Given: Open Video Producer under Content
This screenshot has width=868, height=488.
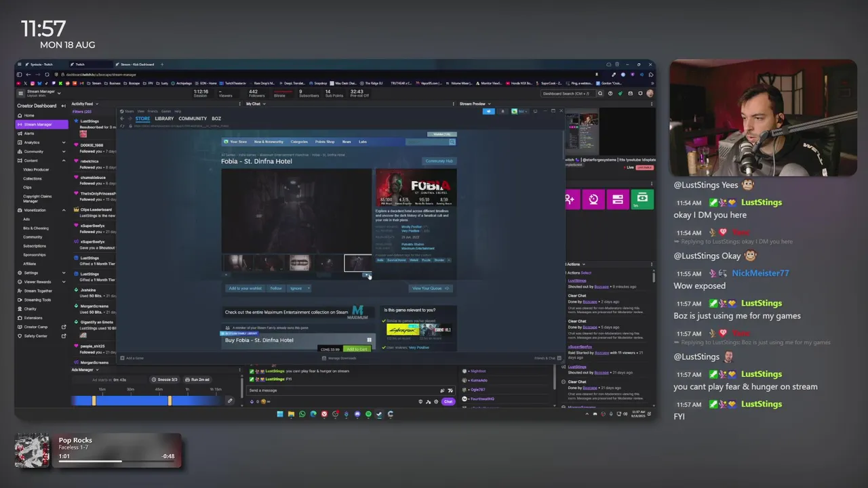Looking at the screenshot, I should [36, 169].
